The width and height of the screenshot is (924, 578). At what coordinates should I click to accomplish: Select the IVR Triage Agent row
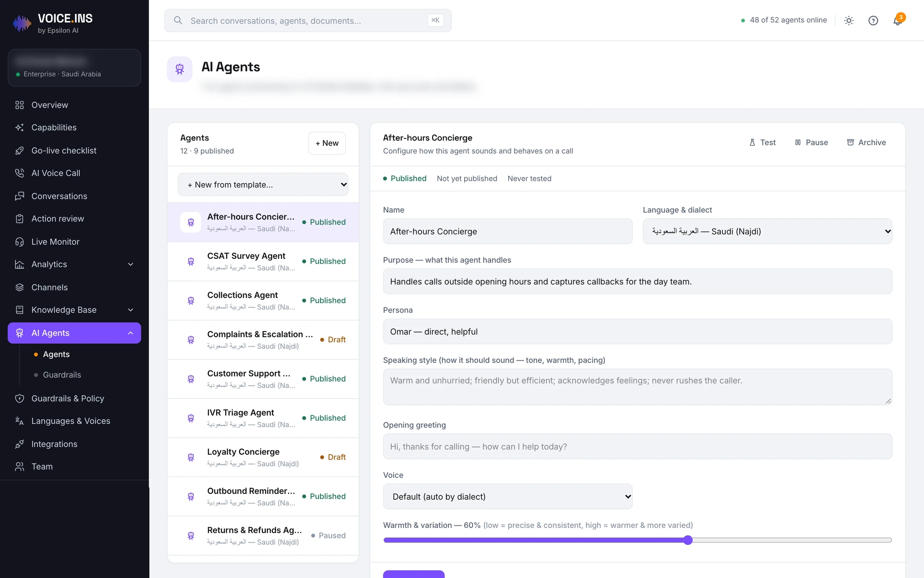point(263,418)
